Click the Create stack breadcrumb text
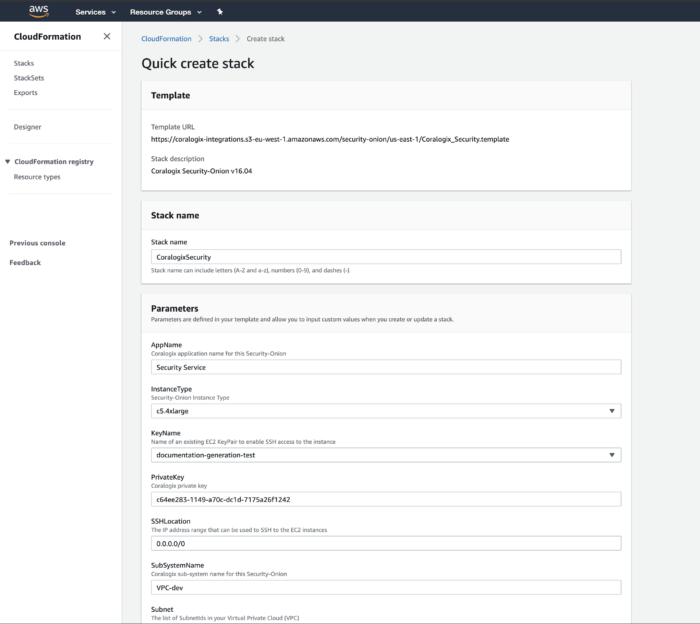Viewport: 700px width, 624px height. pyautogui.click(x=265, y=39)
